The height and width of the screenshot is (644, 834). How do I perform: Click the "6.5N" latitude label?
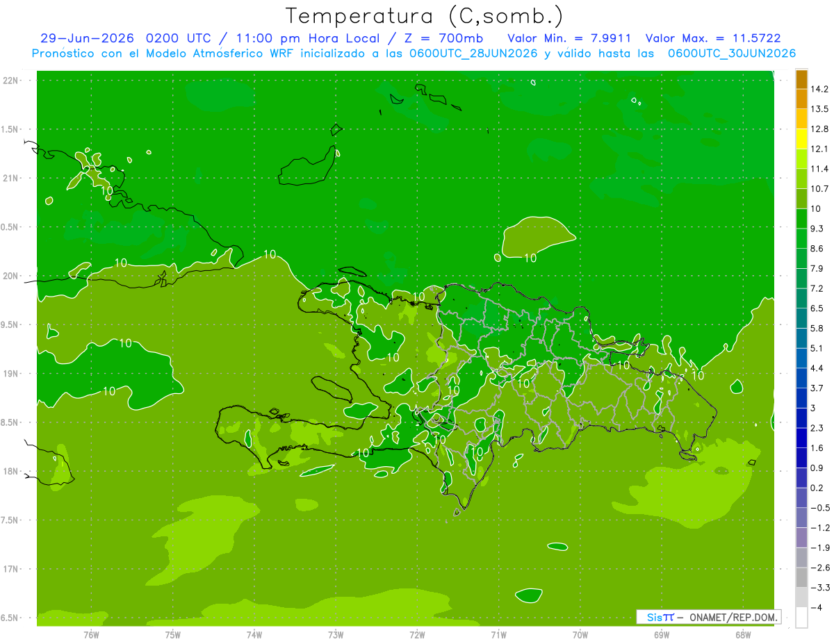(x=9, y=618)
